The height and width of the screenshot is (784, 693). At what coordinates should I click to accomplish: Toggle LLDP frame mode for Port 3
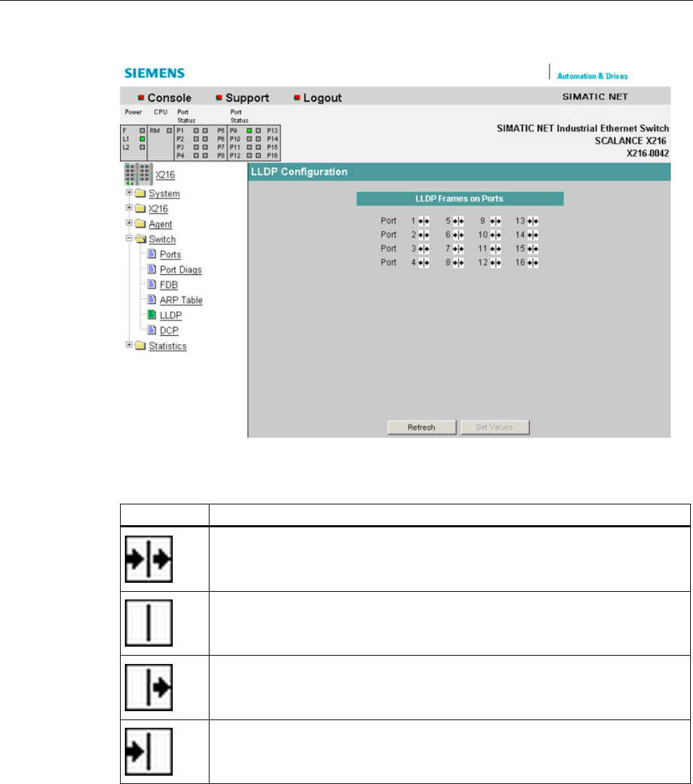(423, 248)
